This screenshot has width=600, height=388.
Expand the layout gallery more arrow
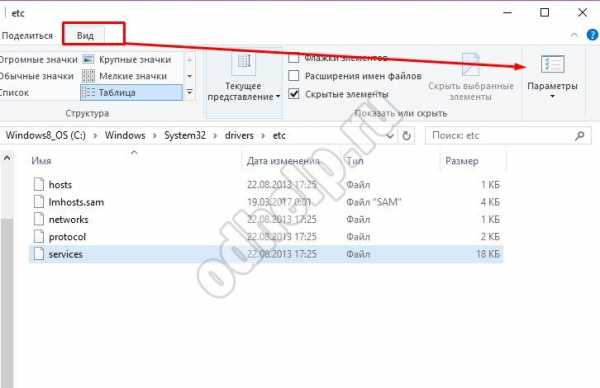click(189, 92)
